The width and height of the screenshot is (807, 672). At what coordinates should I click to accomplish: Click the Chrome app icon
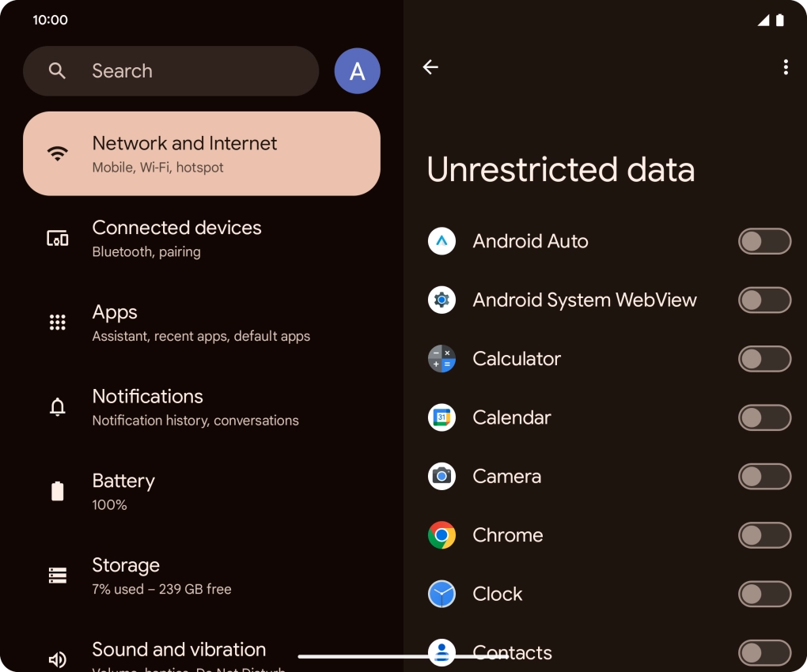coord(441,535)
